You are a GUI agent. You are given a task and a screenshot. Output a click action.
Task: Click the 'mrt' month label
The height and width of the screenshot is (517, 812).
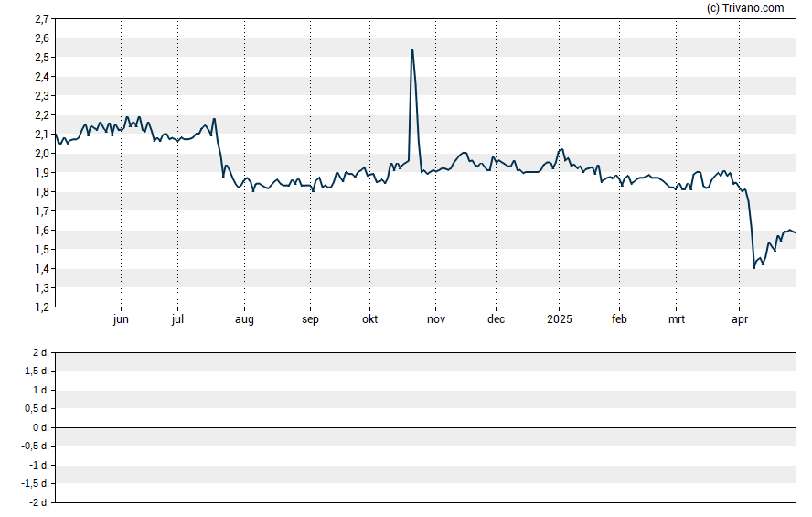coord(677,319)
